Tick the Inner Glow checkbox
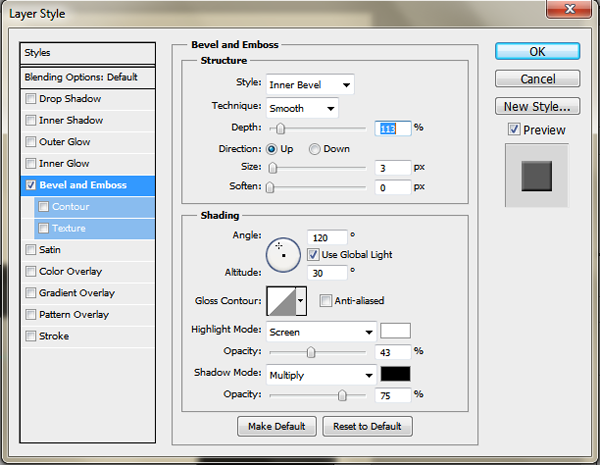This screenshot has width=600, height=465. [x=31, y=163]
